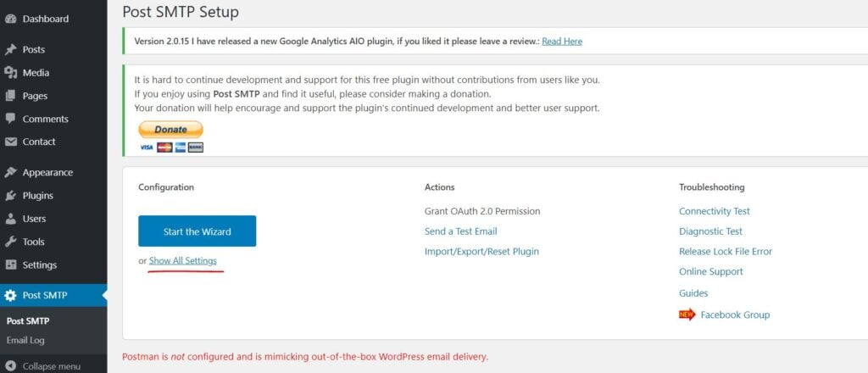The height and width of the screenshot is (373, 868).
Task: Click the Tools wrench icon
Action: (10, 242)
